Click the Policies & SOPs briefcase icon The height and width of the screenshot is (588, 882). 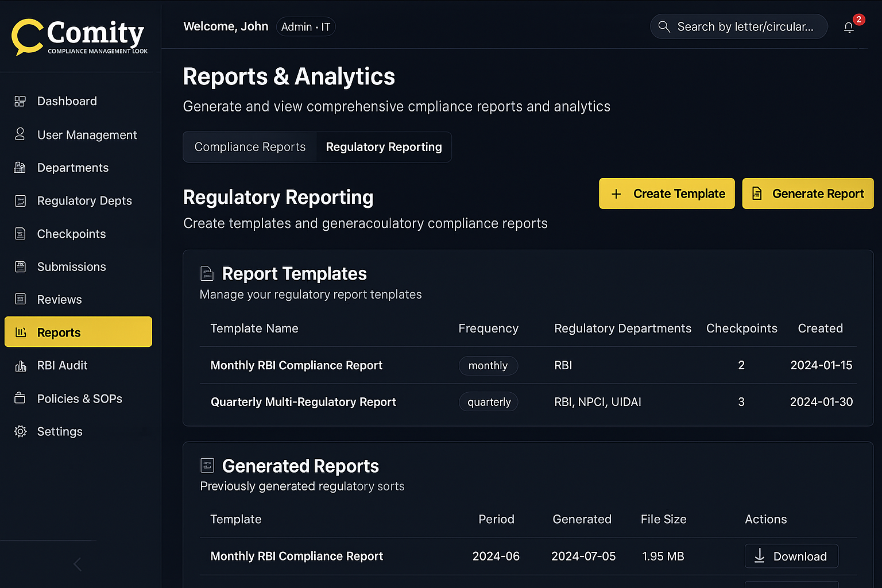tap(20, 398)
